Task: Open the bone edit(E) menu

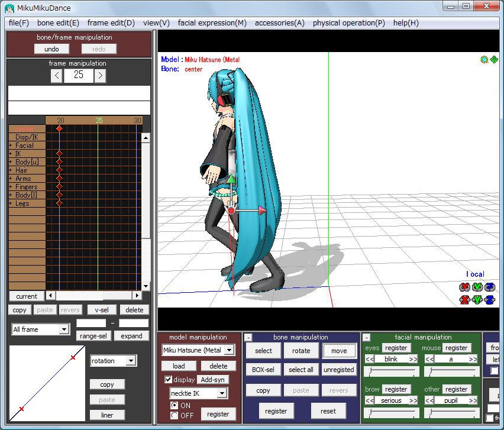Action: 58,23
